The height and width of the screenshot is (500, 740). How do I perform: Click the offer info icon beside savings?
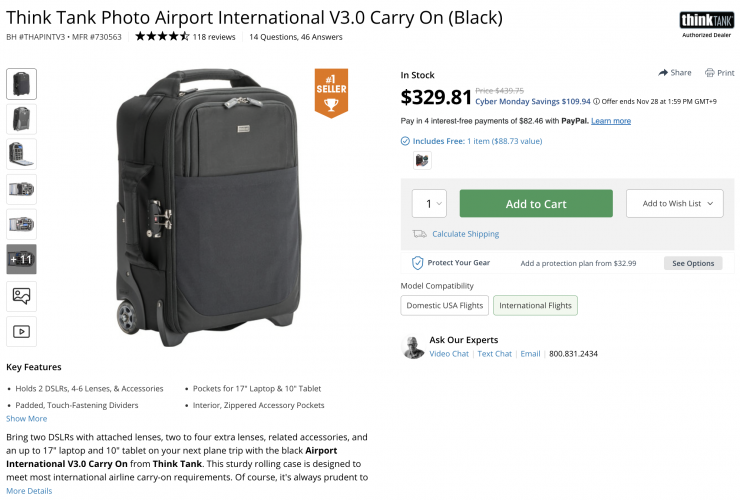(597, 101)
